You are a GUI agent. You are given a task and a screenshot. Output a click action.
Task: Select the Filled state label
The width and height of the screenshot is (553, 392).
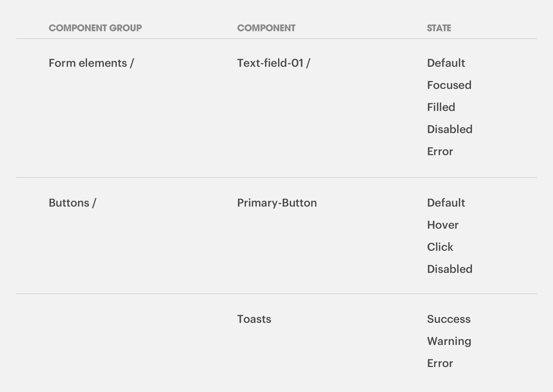pos(441,107)
